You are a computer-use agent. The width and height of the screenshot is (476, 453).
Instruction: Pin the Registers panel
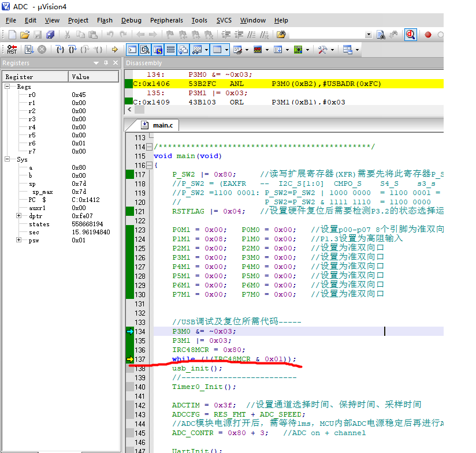(106, 63)
